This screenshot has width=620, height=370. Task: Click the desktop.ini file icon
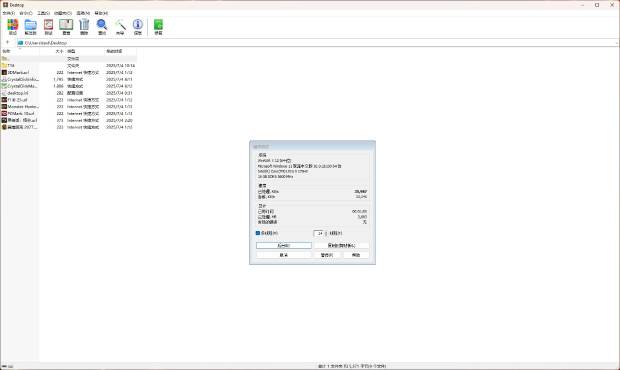click(x=4, y=93)
